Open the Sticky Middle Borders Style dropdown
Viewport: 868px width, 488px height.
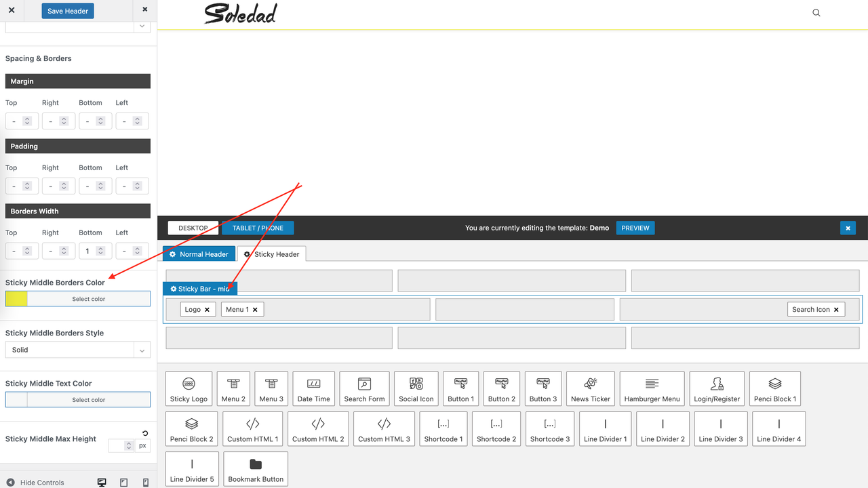coord(77,350)
